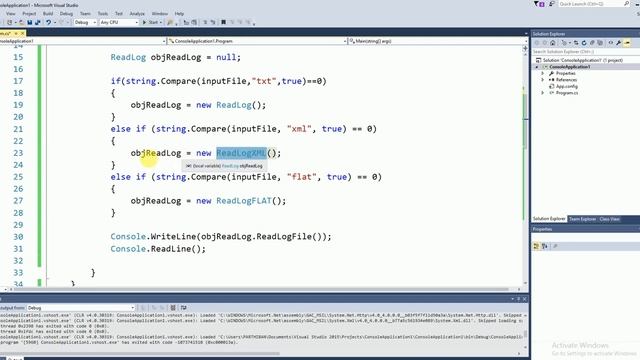This screenshot has height=360, width=640.
Task: Open the Any CPU platform dropdown
Action: tap(119, 22)
